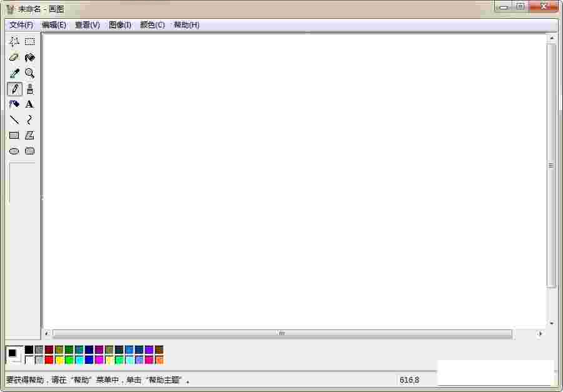563x392 pixels.
Task: Open the 颜色(C) menu
Action: tap(151, 25)
